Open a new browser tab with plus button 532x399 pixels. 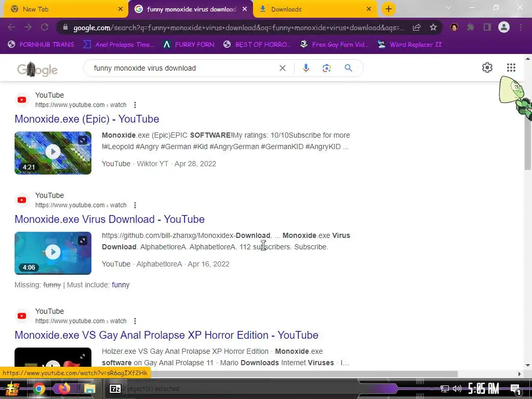pyautogui.click(x=389, y=9)
